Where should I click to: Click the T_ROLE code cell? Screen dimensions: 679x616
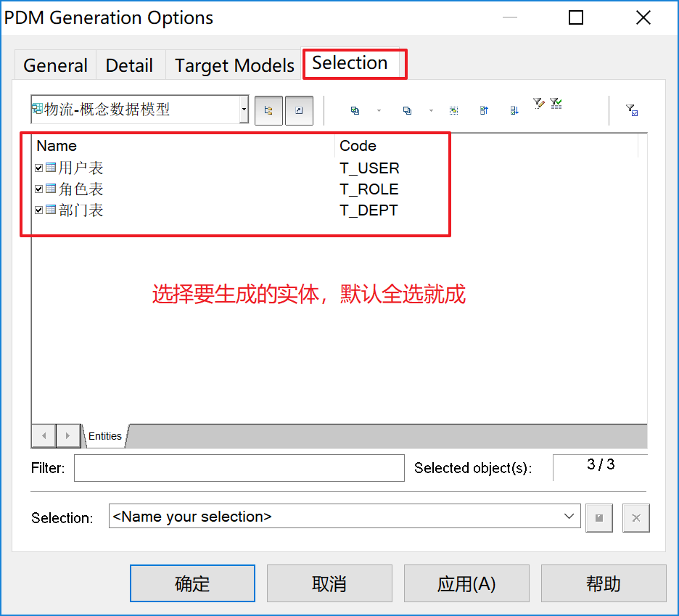pyautogui.click(x=369, y=189)
